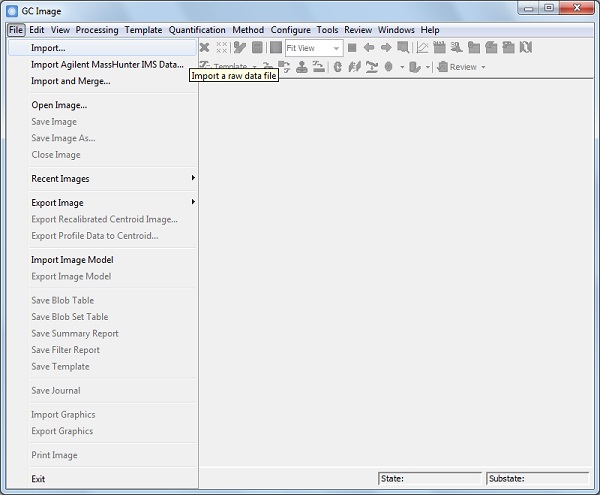Click the small stop square icon right of Fit View
600x495 pixels.
coord(352,47)
